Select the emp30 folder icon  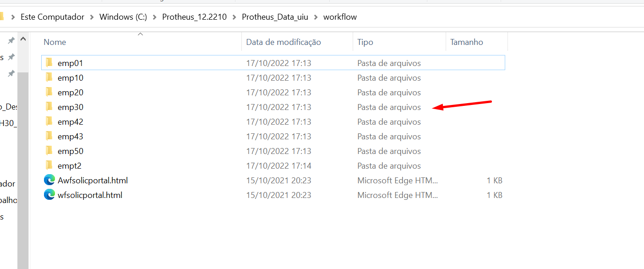coord(49,107)
